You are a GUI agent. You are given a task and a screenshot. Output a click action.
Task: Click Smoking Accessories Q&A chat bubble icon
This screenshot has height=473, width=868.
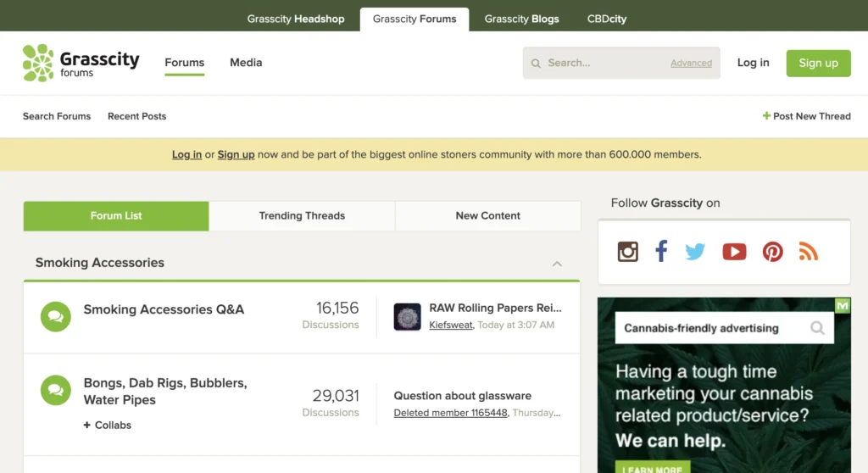point(55,316)
